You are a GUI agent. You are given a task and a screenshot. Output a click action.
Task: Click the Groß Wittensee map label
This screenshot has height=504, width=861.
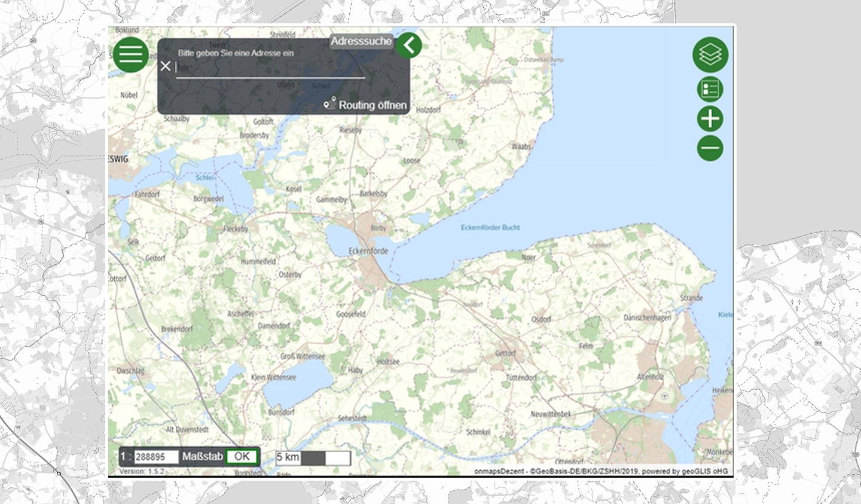303,356
